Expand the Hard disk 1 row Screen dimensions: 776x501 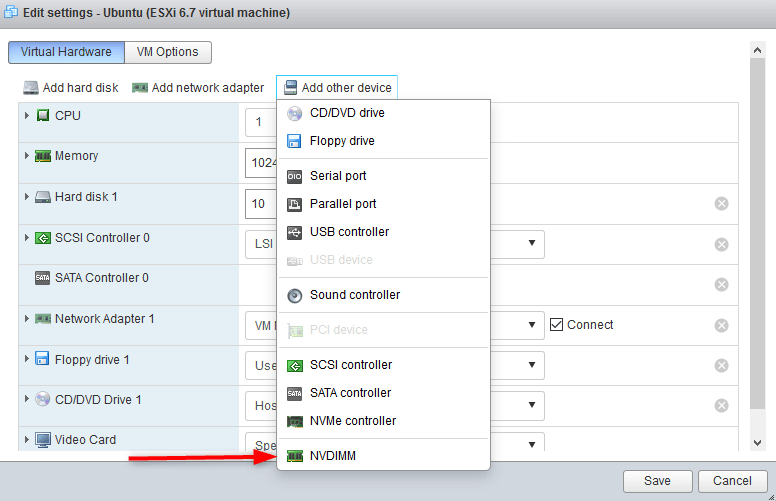coord(27,197)
